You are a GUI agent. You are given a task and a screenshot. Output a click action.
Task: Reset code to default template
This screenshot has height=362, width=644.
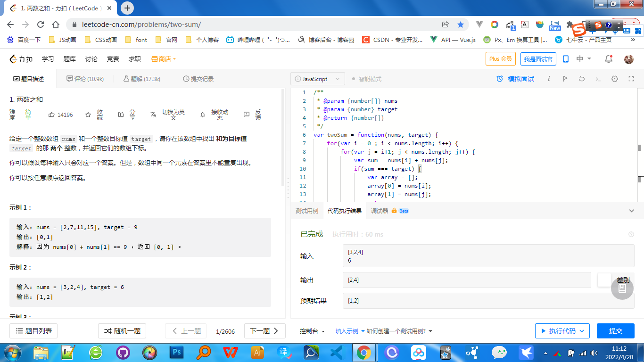[x=582, y=79]
